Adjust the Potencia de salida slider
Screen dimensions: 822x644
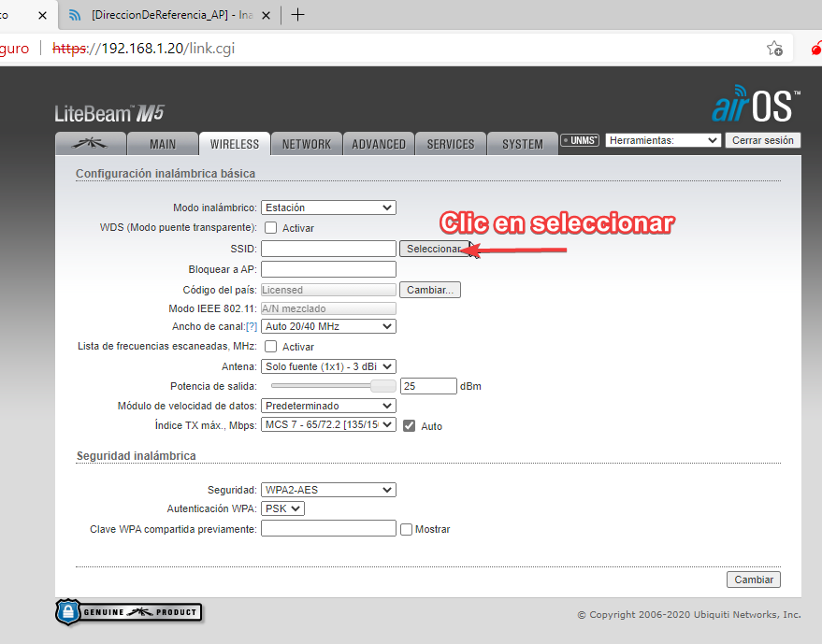382,386
